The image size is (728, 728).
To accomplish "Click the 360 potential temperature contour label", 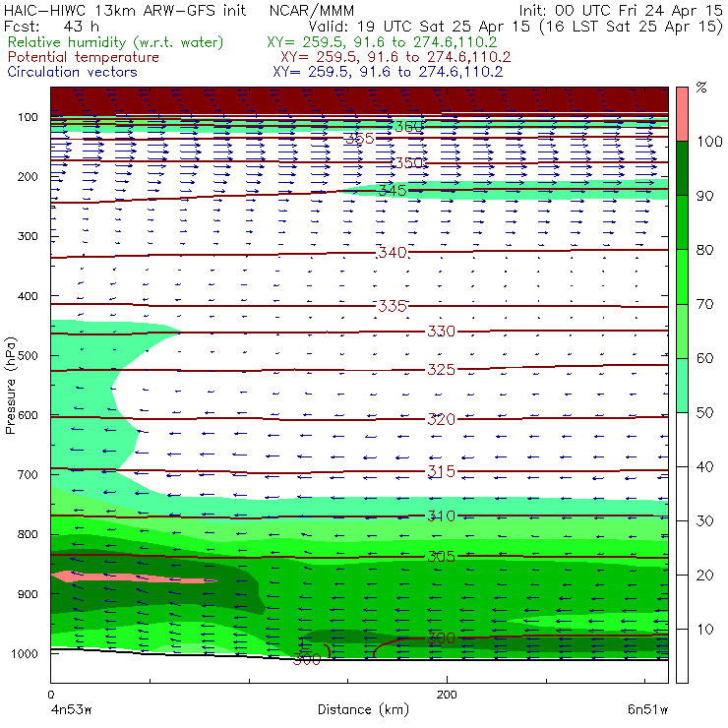I will coord(408,126).
